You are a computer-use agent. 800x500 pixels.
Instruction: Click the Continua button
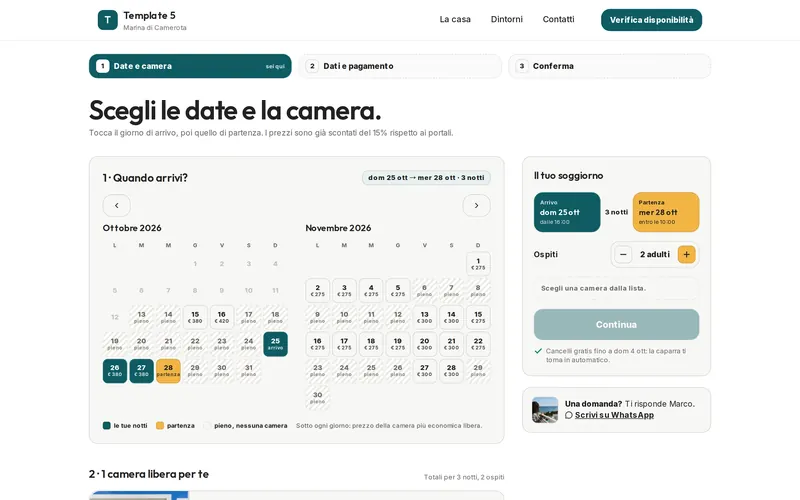616,324
